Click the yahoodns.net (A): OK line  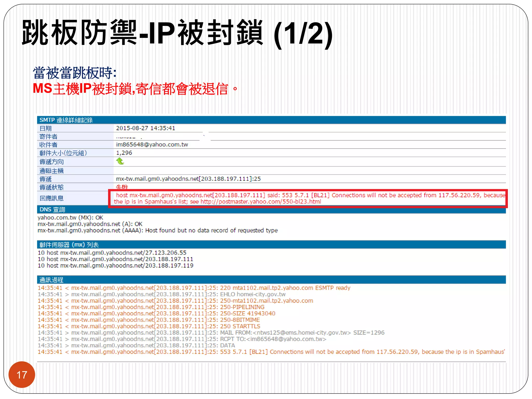[x=90, y=224]
